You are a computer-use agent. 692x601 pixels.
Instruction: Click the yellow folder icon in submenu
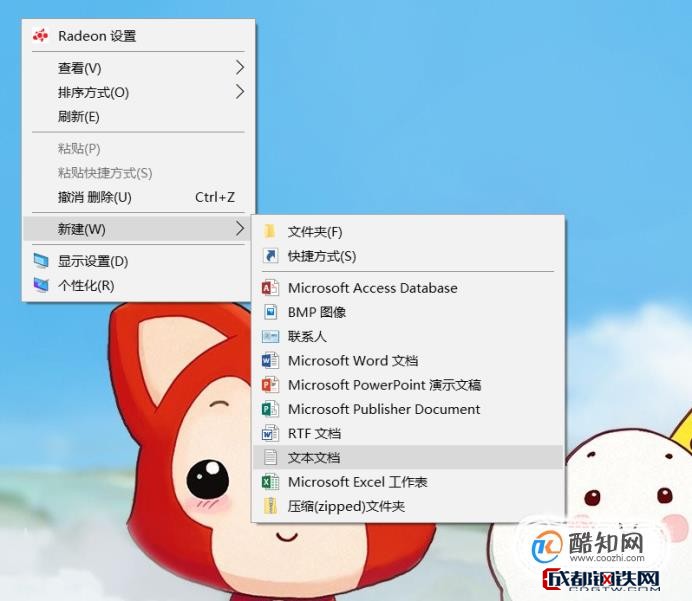tap(270, 231)
